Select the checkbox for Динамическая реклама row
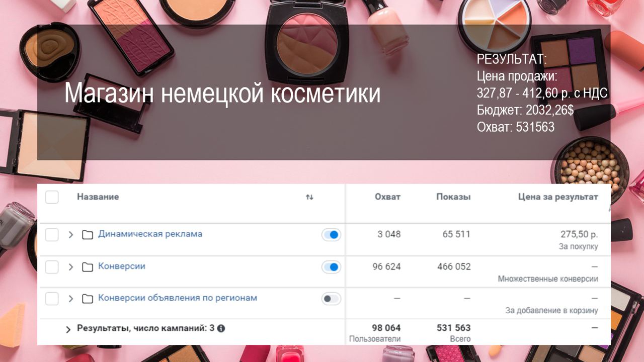The image size is (644, 362). [x=52, y=235]
